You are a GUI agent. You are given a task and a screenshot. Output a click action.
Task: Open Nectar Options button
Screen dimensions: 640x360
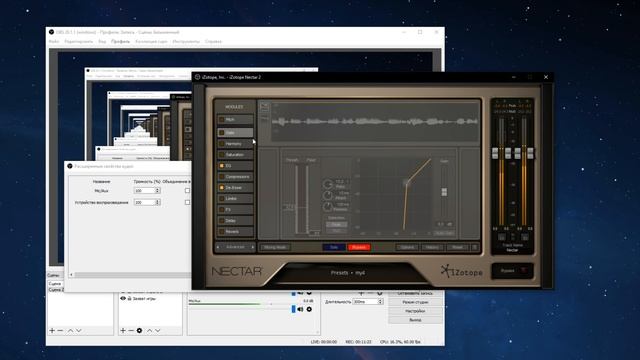tap(407, 247)
